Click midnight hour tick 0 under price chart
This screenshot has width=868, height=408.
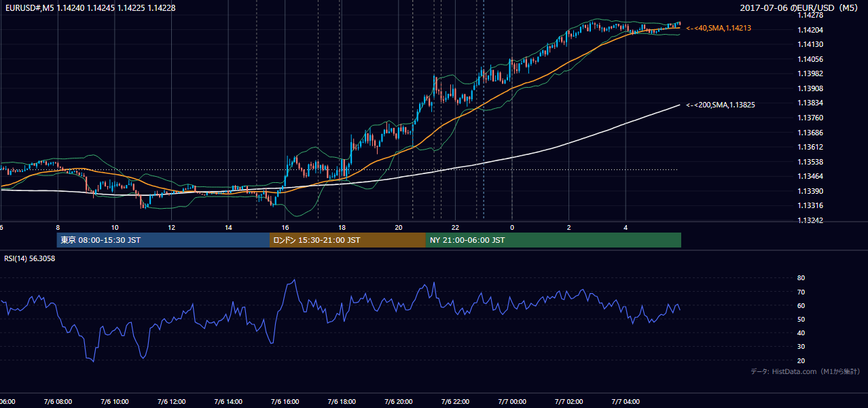512,227
